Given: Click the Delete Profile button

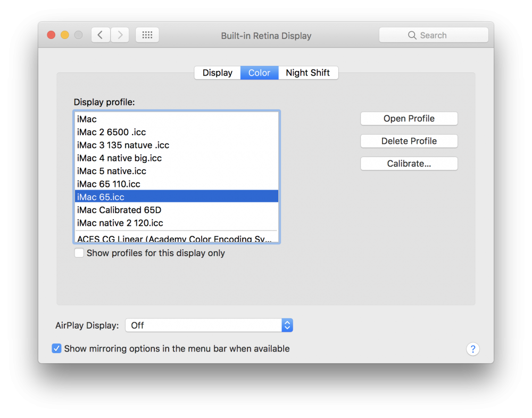Looking at the screenshot, I should click(409, 141).
